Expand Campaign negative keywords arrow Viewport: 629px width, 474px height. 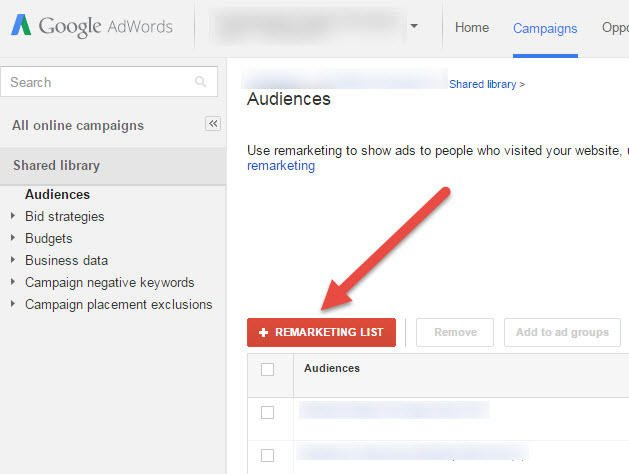click(x=13, y=282)
